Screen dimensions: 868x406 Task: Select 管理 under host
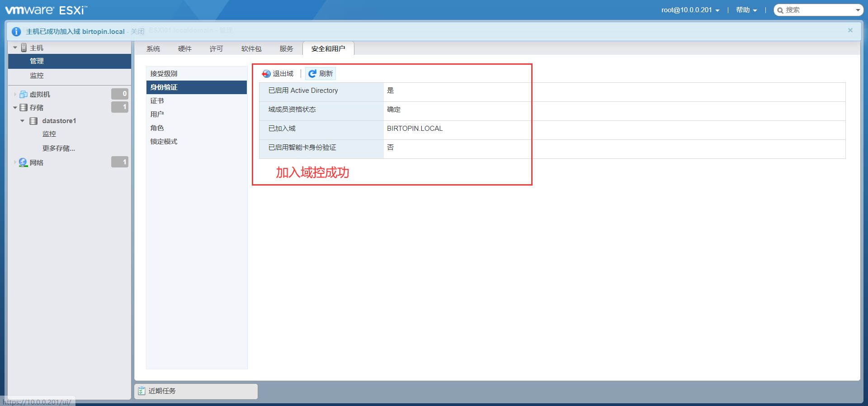coord(70,61)
